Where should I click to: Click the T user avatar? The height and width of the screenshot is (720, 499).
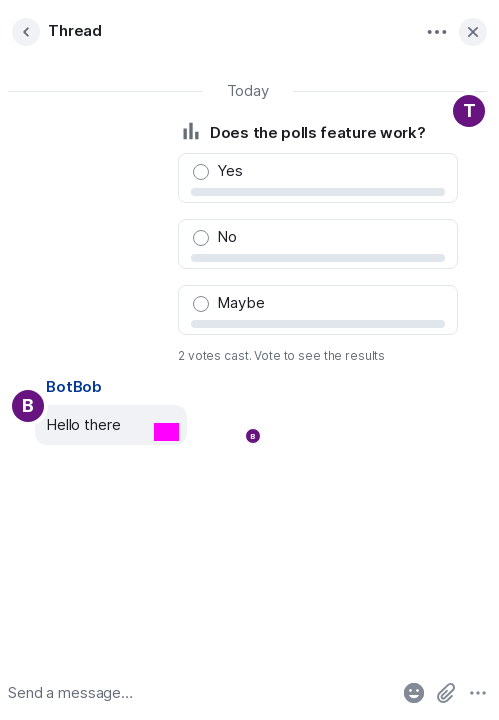click(x=469, y=111)
